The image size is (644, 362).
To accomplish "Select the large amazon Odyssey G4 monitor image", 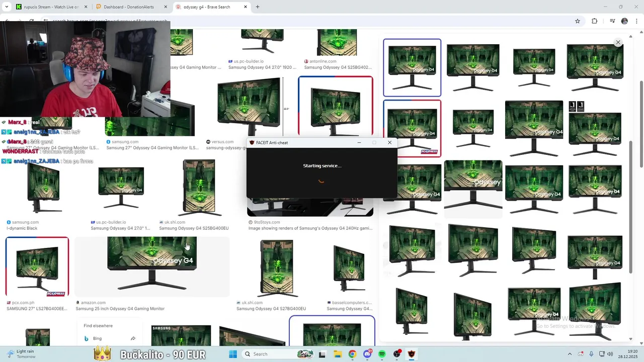I will pos(152,267).
